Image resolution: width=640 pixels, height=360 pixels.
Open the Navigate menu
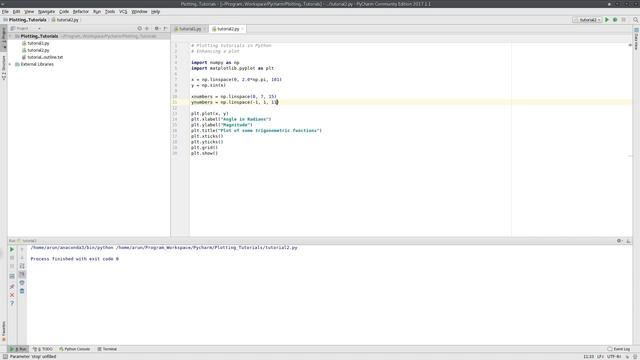[47, 12]
